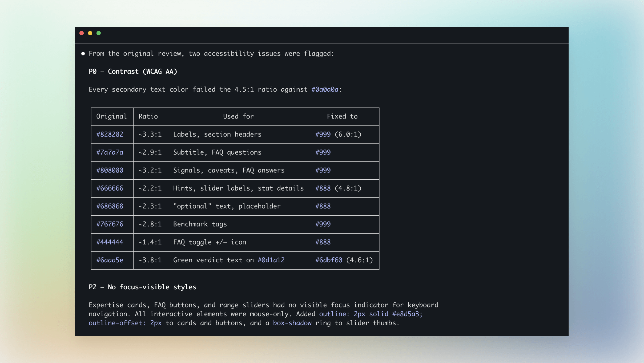Click the box-shadow code text
Screen dimensions: 644x363
click(x=292, y=323)
